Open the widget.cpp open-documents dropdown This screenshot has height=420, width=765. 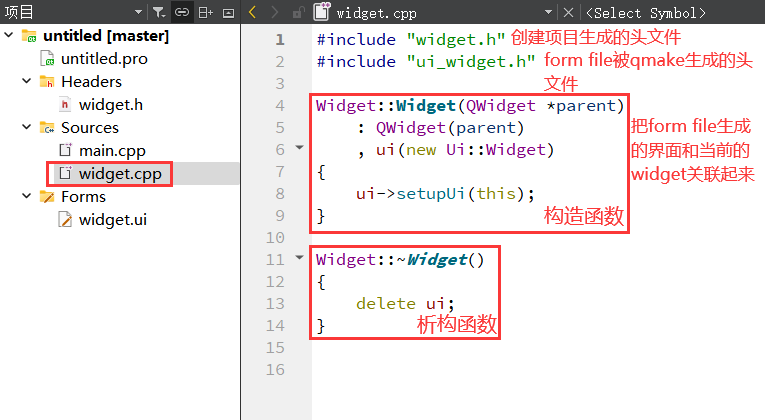click(x=548, y=12)
